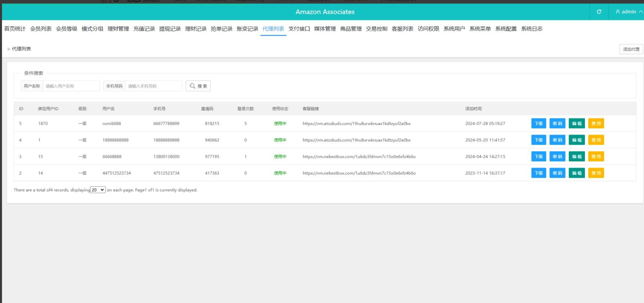
Task: Click the 添加代理 button
Action: tap(631, 49)
